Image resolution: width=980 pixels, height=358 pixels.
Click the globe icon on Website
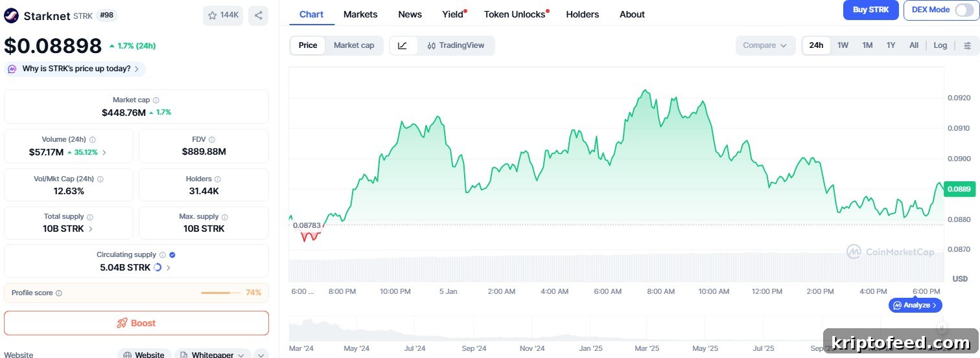pos(128,355)
